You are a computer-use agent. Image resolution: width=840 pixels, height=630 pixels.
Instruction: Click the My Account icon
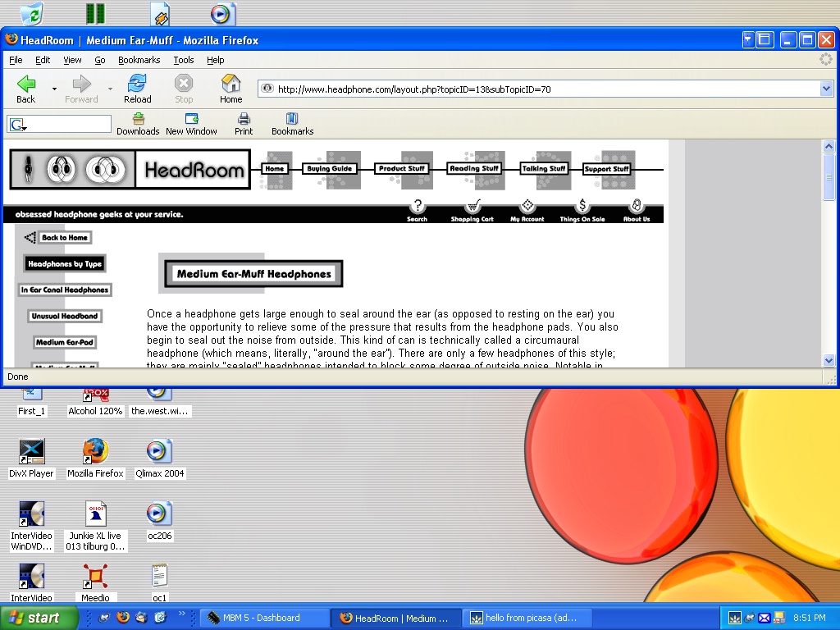pos(527,210)
